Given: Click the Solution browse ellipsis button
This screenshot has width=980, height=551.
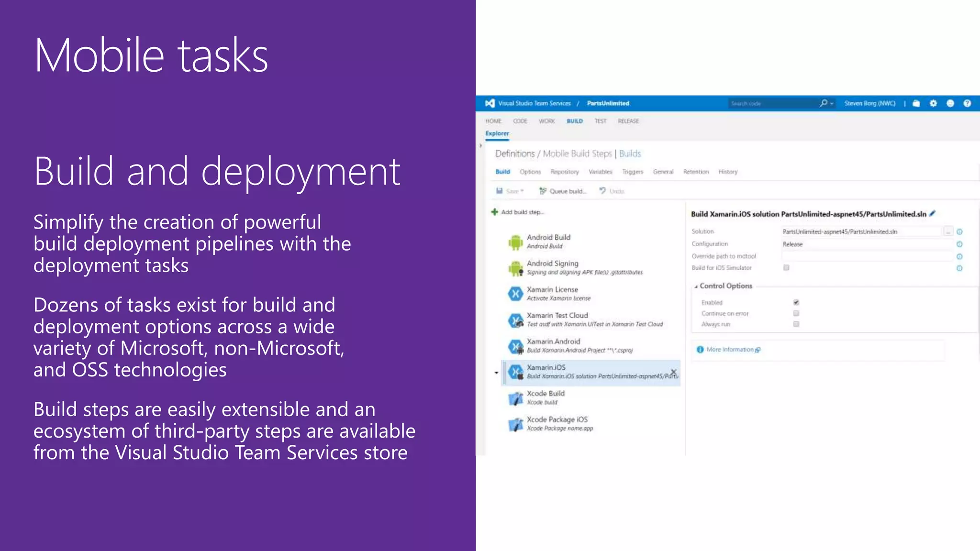Looking at the screenshot, I should coord(948,231).
